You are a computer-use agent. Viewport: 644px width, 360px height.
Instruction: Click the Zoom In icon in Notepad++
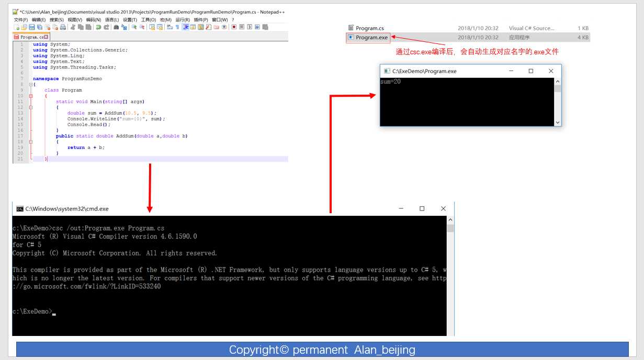click(x=134, y=27)
